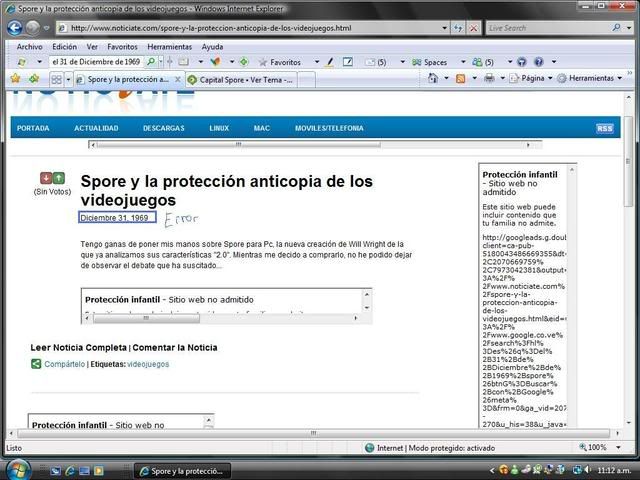Open the Edición menu
This screenshot has width=640, height=480.
(64, 47)
